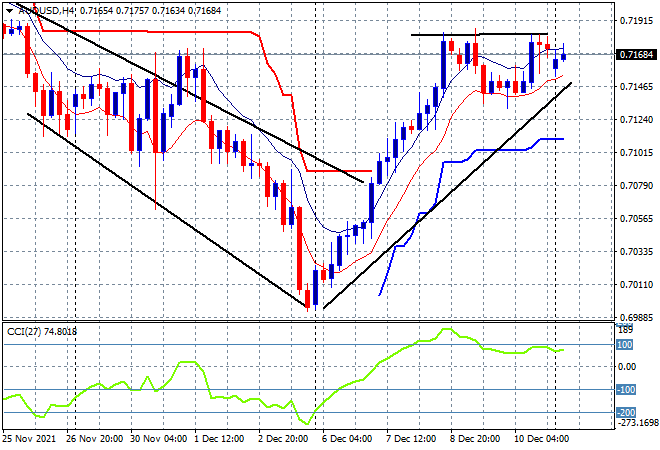Click the 1 Dec 12:00 time label

click(219, 439)
